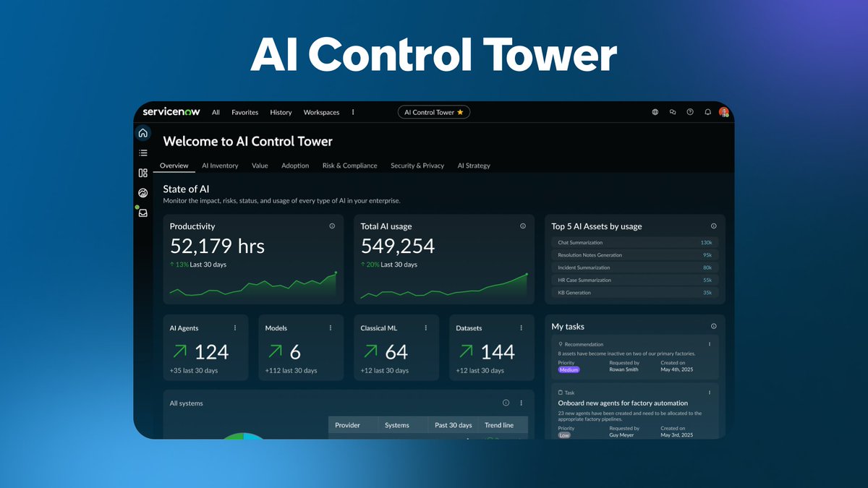Click the chat conversations icon in the header
This screenshot has width=868, height=488.
pos(673,112)
